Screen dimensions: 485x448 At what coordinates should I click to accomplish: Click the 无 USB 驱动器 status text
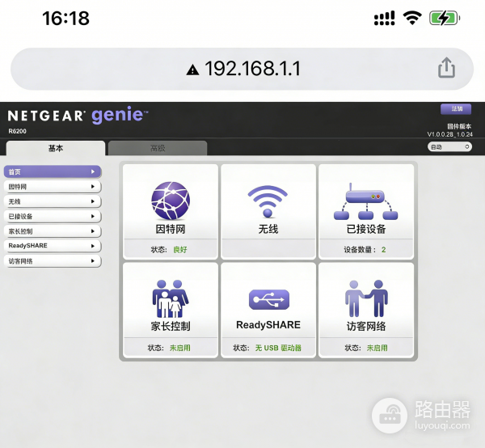[278, 348]
